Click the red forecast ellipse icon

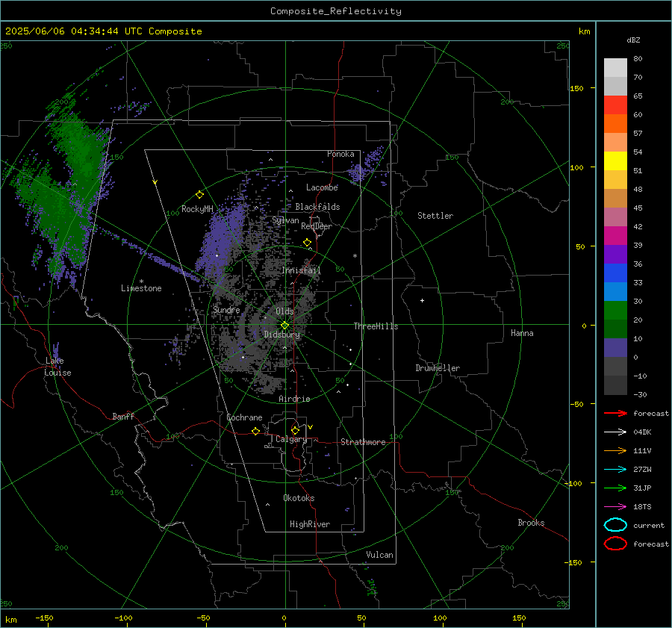tap(615, 544)
